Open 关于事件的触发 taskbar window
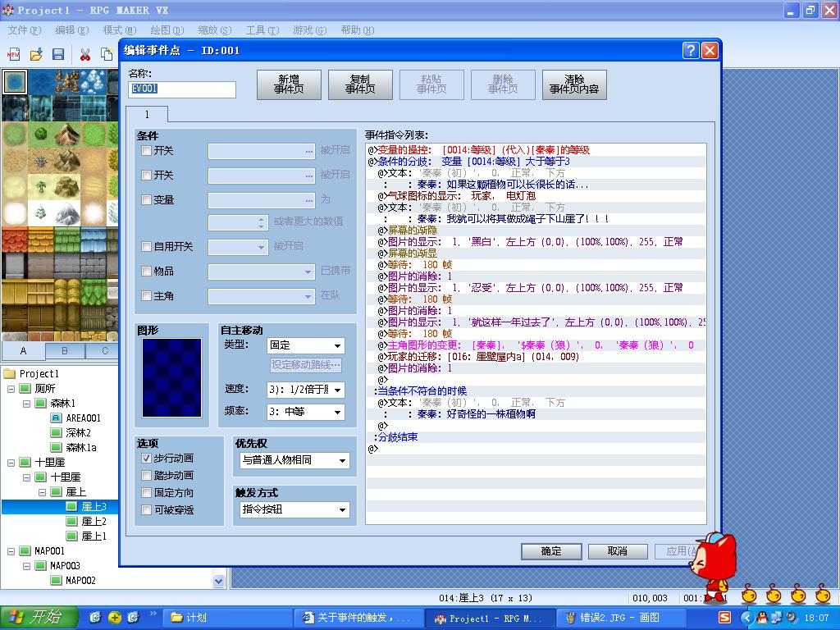Image resolution: width=840 pixels, height=630 pixels. 358,618
